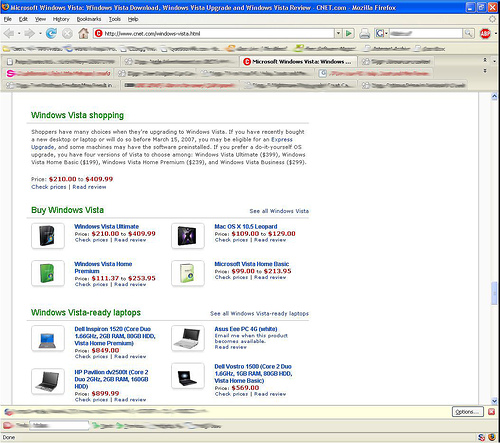Close the yellow notification bar
The width and height of the screenshot is (500, 443).
(x=491, y=412)
